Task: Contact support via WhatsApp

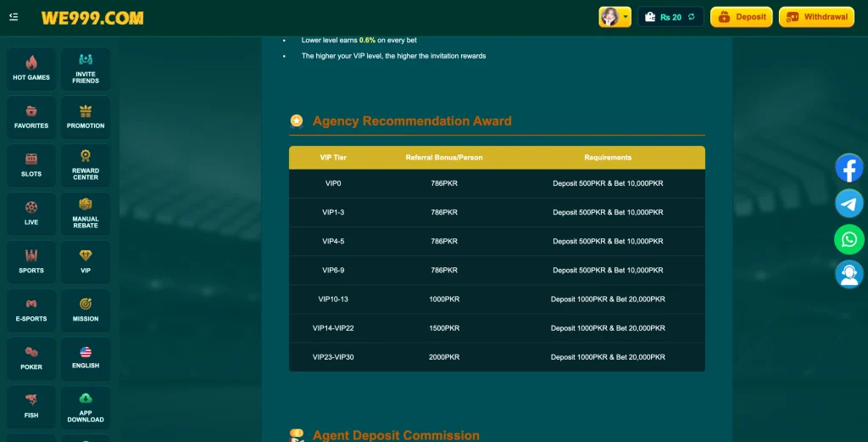Action: [x=849, y=239]
